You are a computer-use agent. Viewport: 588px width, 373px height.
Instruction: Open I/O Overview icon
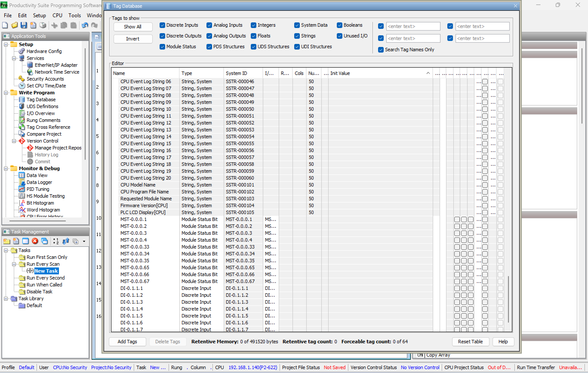22,113
